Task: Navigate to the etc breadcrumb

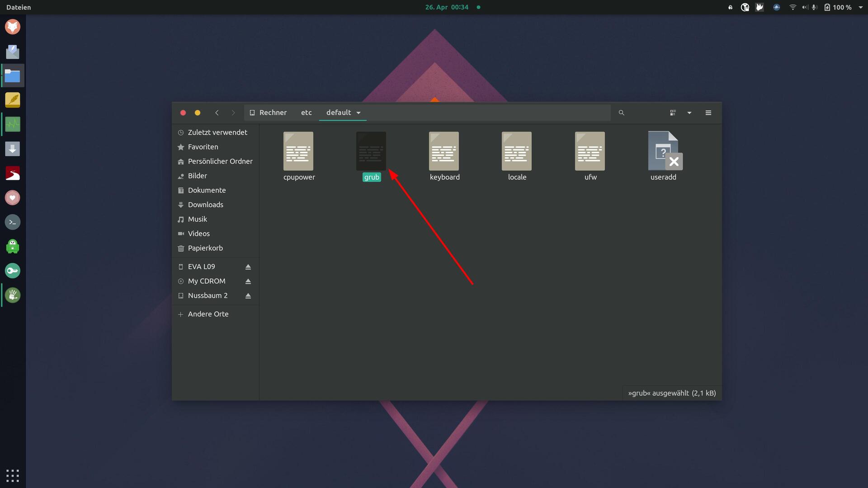Action: (306, 113)
